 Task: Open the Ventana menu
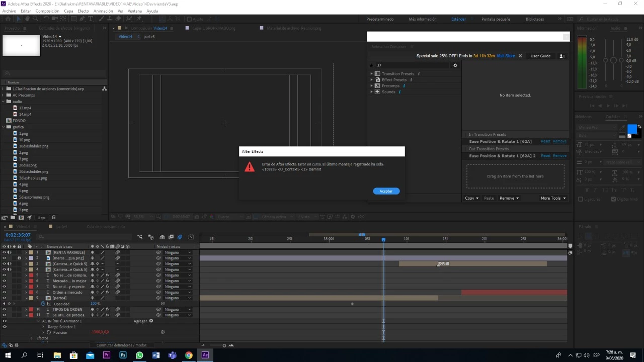(x=135, y=11)
